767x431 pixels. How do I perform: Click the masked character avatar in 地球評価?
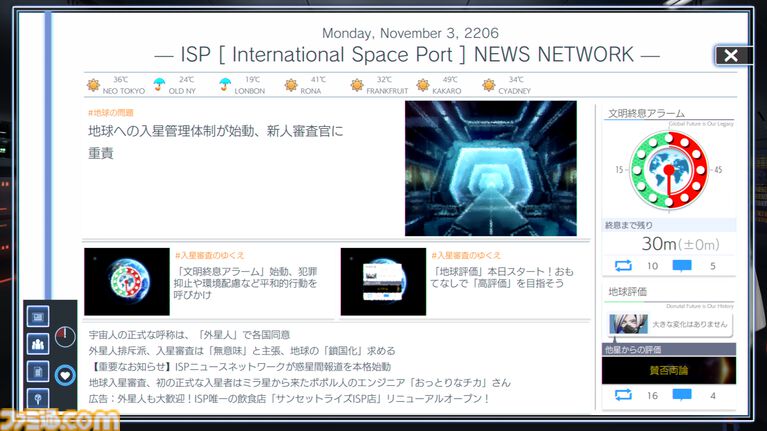click(x=628, y=324)
